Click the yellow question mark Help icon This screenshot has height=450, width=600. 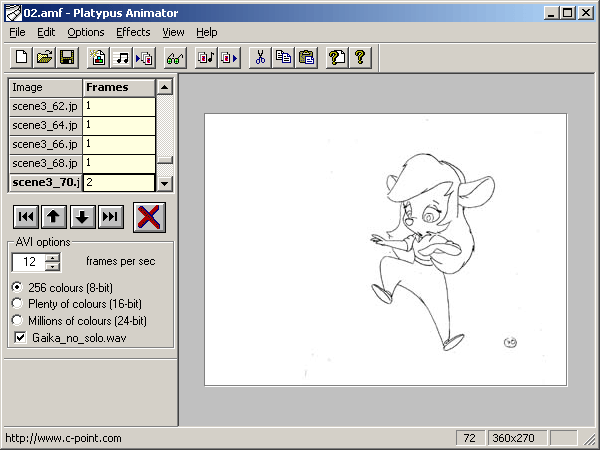(360, 58)
